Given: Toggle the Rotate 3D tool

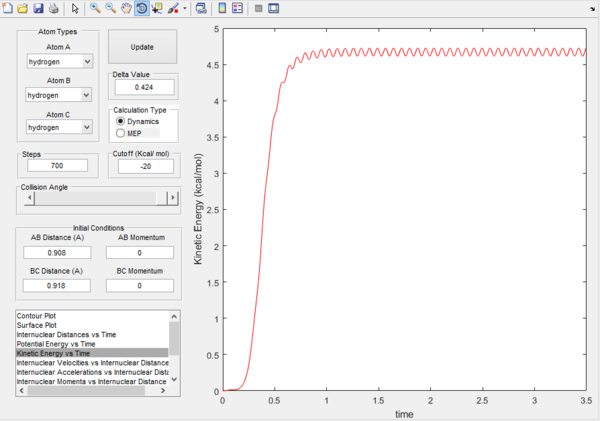Looking at the screenshot, I should (x=141, y=8).
